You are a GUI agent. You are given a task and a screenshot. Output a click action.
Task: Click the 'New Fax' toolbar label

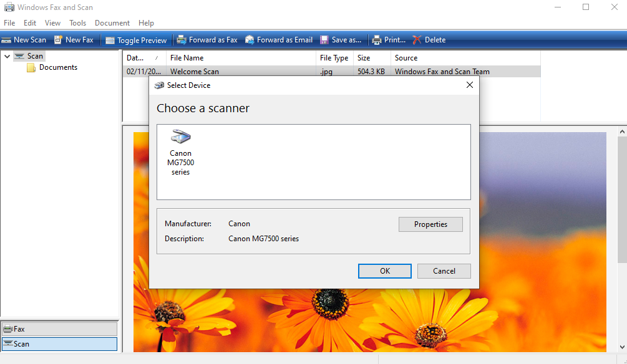[79, 39]
